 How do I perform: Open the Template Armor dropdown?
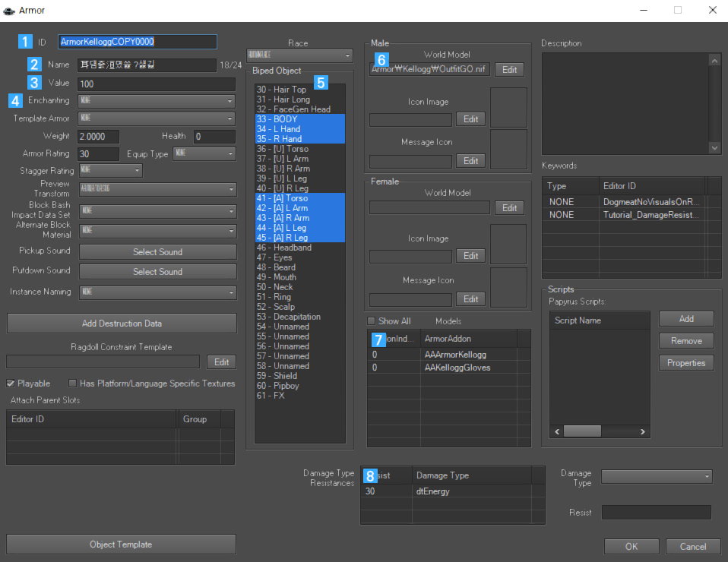tap(157, 118)
